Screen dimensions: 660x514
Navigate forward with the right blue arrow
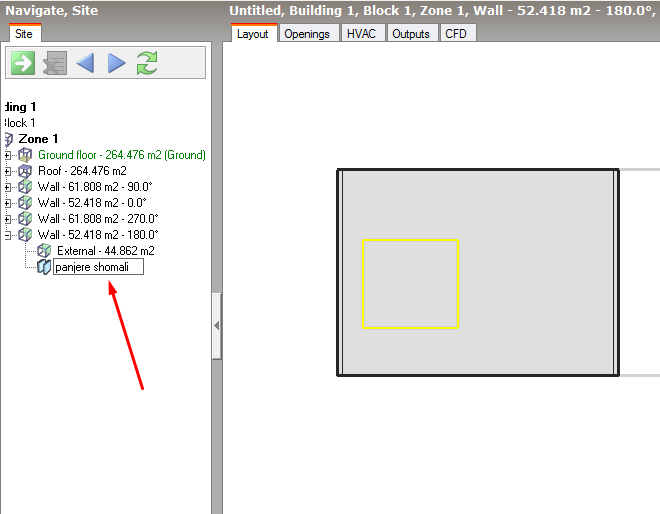pos(117,63)
